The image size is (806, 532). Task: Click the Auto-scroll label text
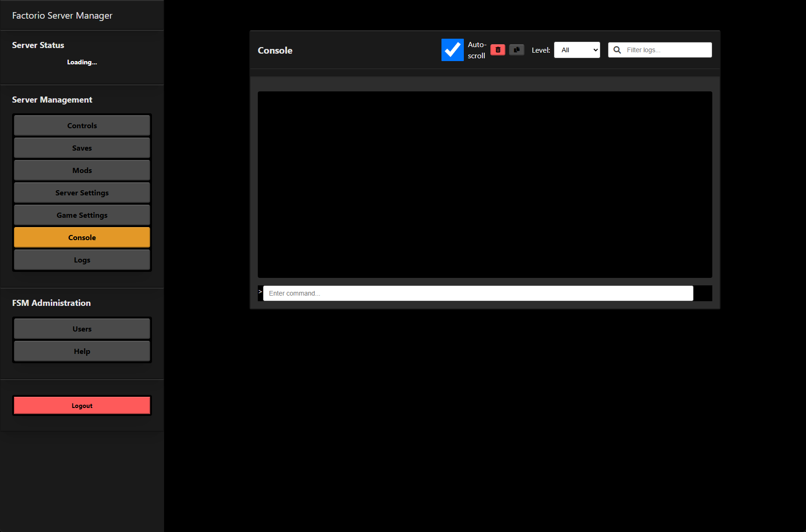click(477, 50)
